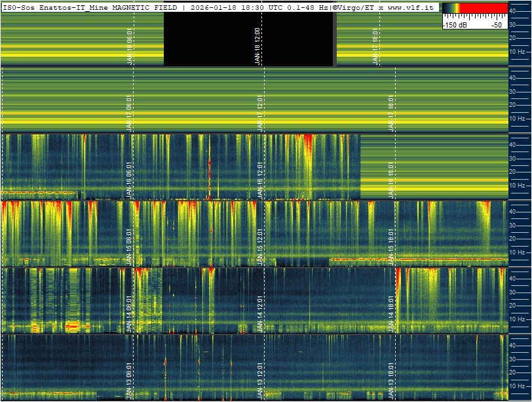Image resolution: width=532 pixels, height=402 pixels.
Task: Click the JAN-16 06:01 time marker
Action: click(129, 180)
